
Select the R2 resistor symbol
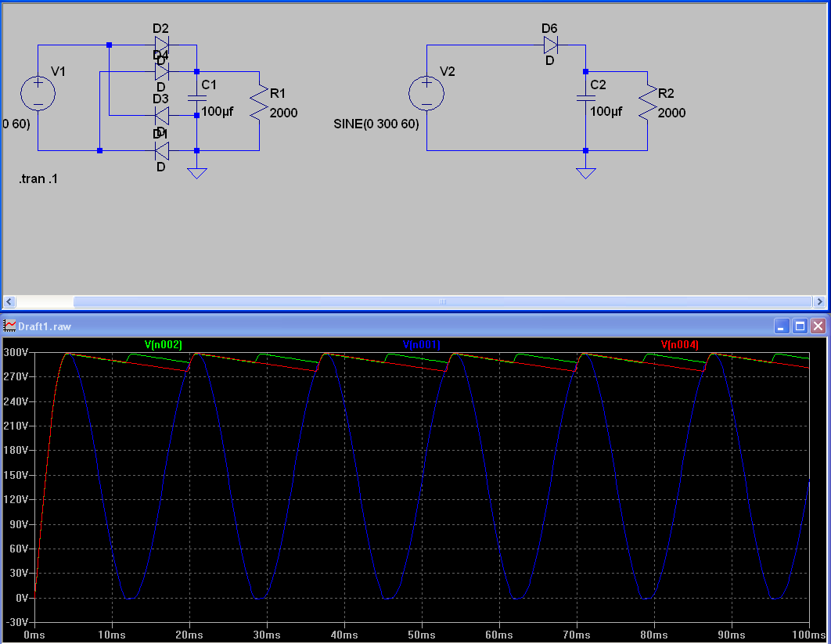click(648, 103)
